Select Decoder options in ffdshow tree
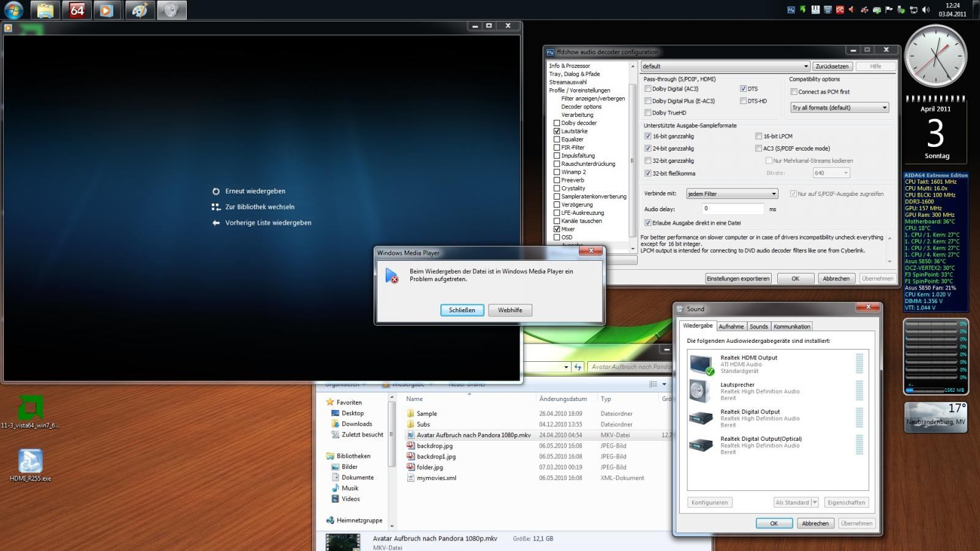The height and width of the screenshot is (551, 980). 581,107
